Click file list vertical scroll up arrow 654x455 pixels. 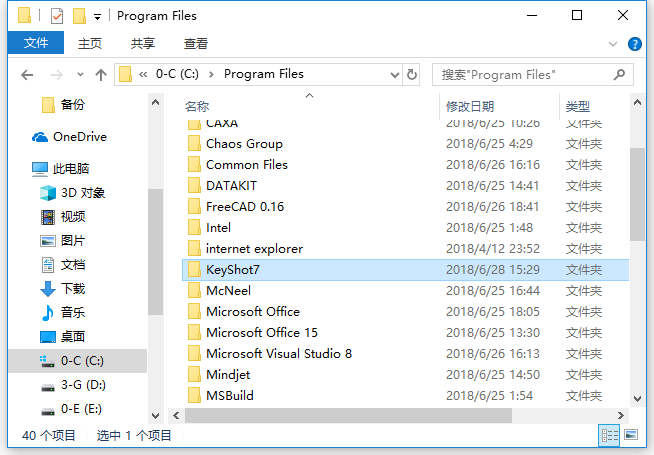[x=637, y=103]
